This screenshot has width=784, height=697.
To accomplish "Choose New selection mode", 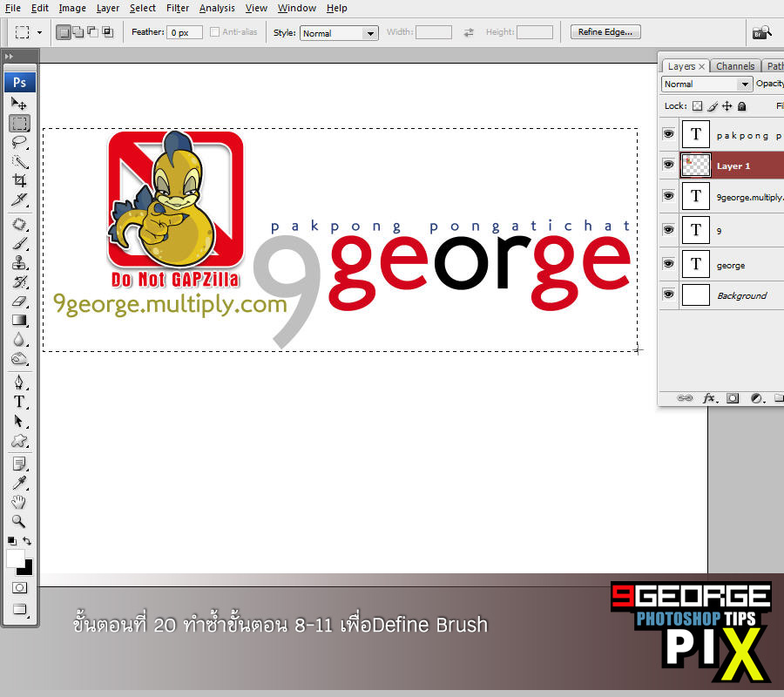I will click(63, 32).
